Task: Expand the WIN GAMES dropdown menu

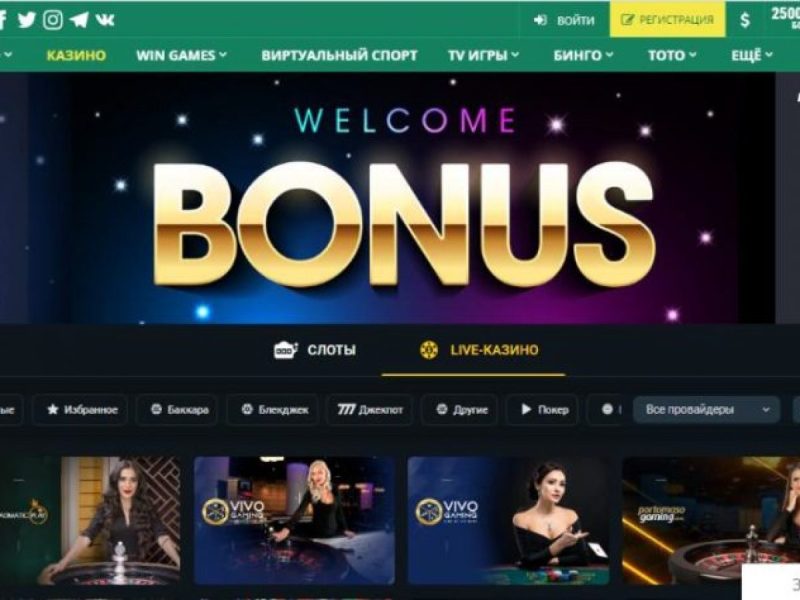Action: (182, 55)
